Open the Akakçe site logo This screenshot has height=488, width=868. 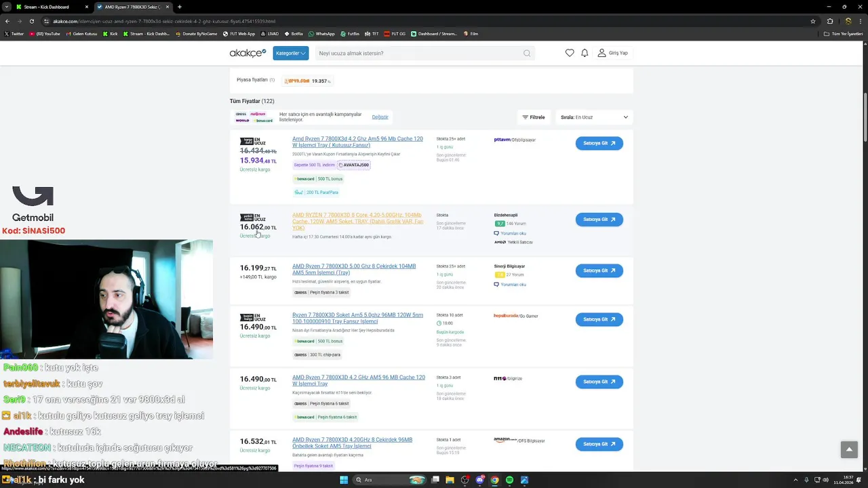(248, 53)
